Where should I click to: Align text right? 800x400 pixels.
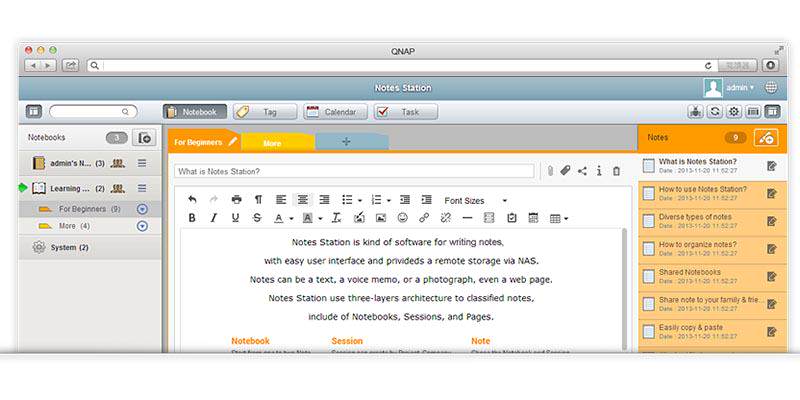[x=324, y=200]
